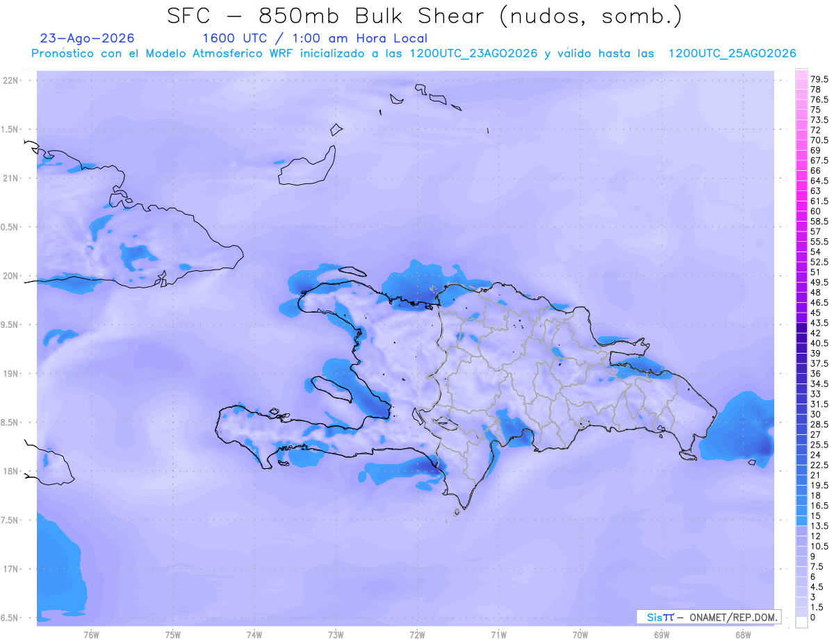
Task: Click the '18N' latitude axis label
Action: pos(10,471)
